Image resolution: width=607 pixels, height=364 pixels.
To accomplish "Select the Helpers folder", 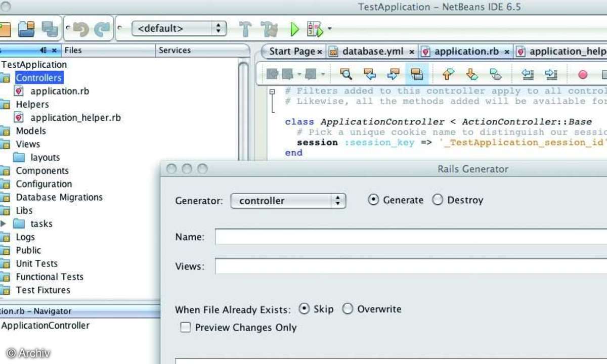I will coord(32,104).
